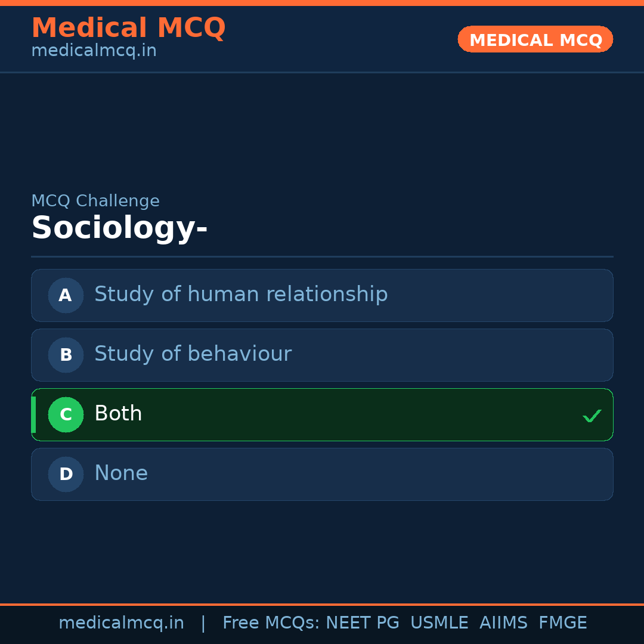Select answer option B Study of behaviour
The image size is (644, 644).
tap(322, 355)
